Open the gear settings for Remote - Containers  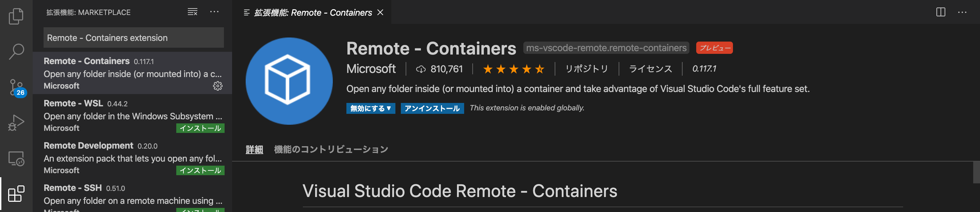tap(217, 86)
